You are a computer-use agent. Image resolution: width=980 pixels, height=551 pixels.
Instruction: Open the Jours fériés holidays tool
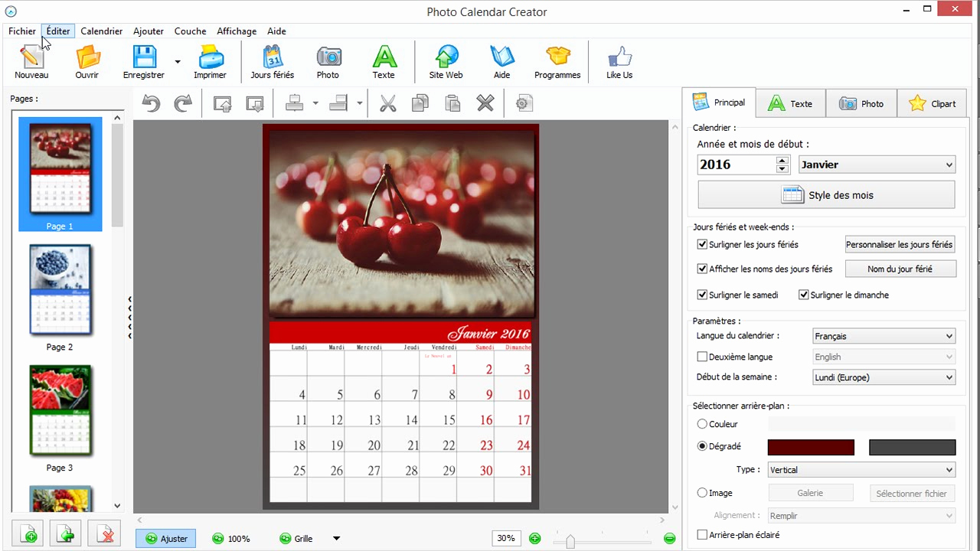[273, 62]
